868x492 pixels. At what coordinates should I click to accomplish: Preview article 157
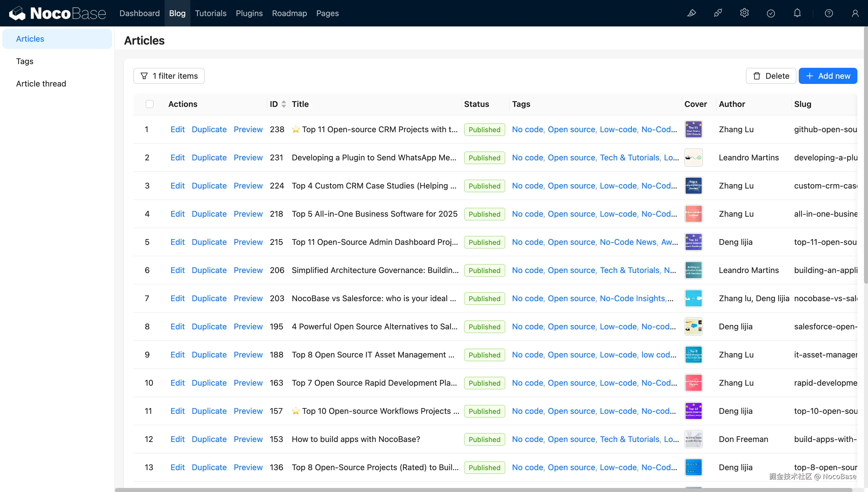click(248, 411)
